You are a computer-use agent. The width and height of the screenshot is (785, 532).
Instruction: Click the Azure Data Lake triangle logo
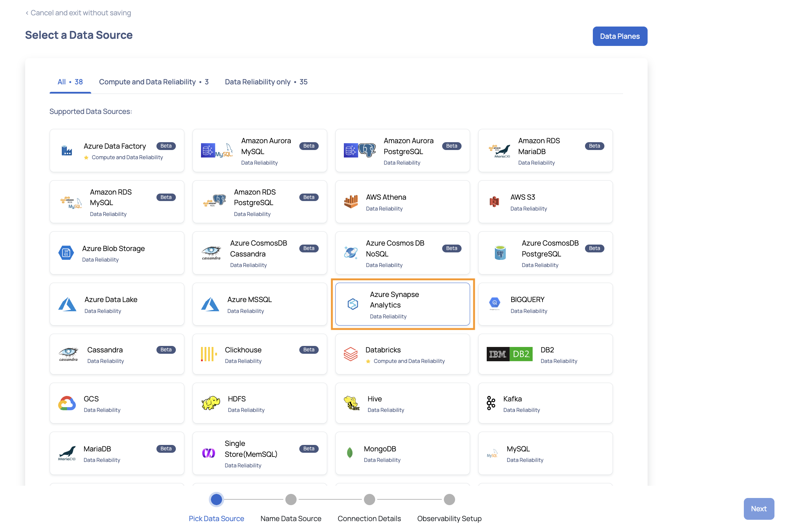(67, 304)
